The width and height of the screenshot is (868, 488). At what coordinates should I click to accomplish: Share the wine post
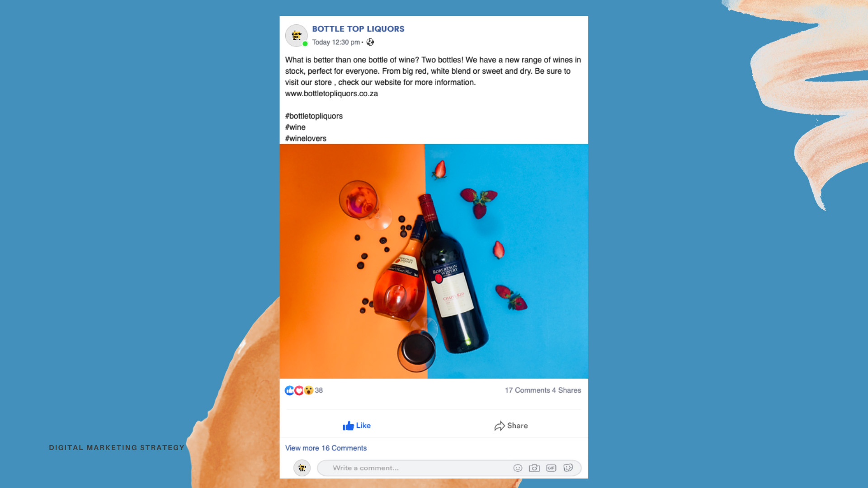pos(511,426)
